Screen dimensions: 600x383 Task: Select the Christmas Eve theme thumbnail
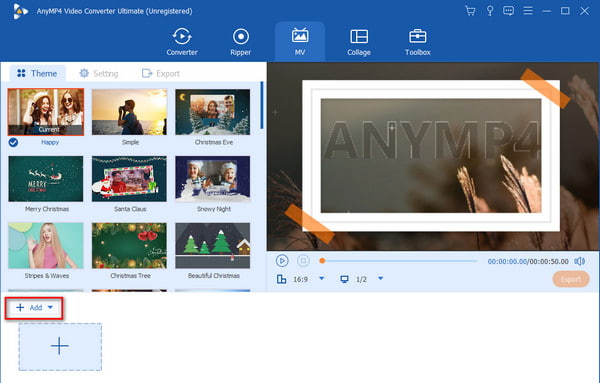(212, 112)
